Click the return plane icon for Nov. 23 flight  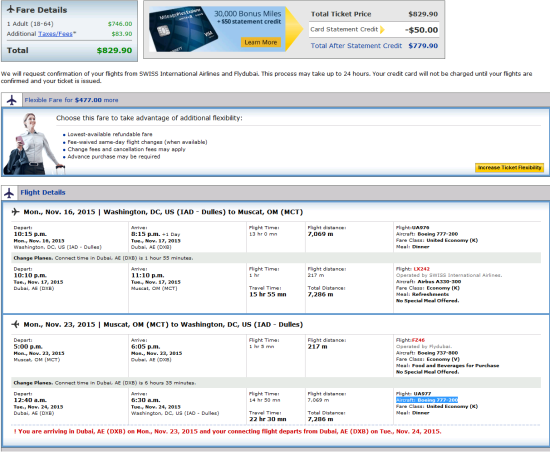point(15,324)
